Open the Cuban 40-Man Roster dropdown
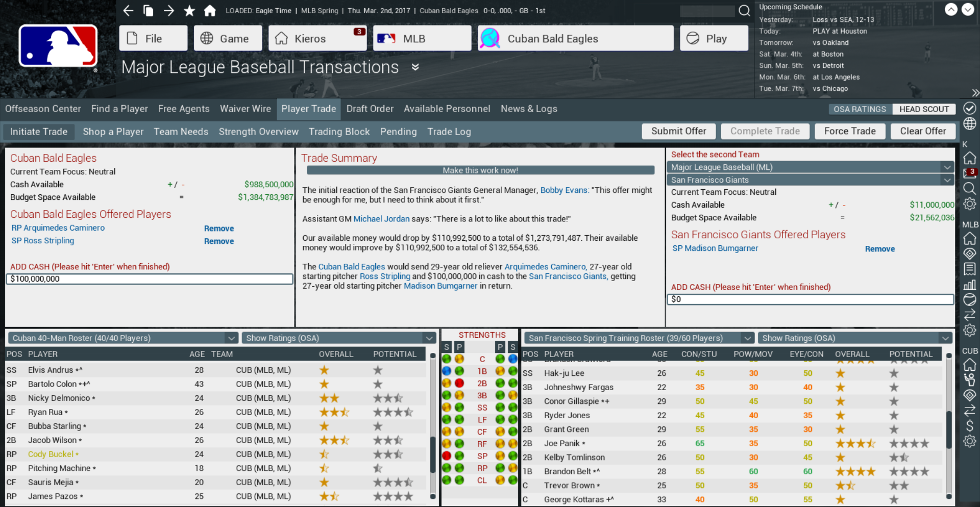The width and height of the screenshot is (980, 507). (x=123, y=338)
